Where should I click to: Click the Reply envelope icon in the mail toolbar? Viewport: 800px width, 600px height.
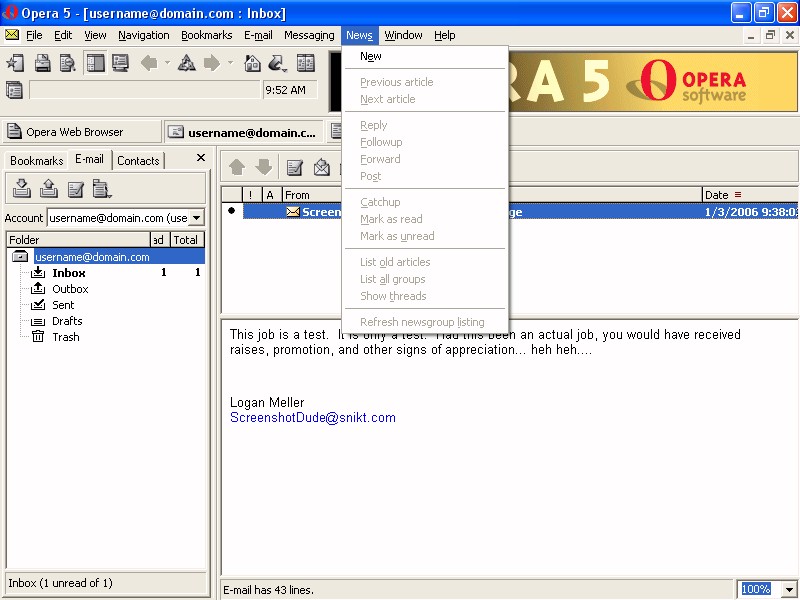pos(321,167)
